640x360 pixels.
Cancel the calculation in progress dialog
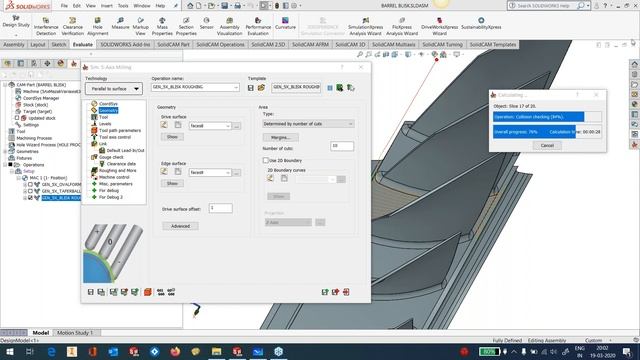[x=547, y=145]
